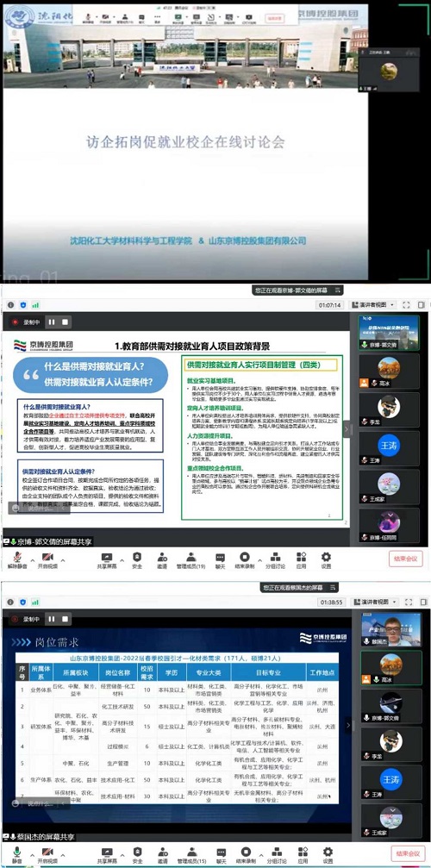
Task: Click 结束录制 in the 01:07:14 meeting toolbar
Action: coord(244,561)
